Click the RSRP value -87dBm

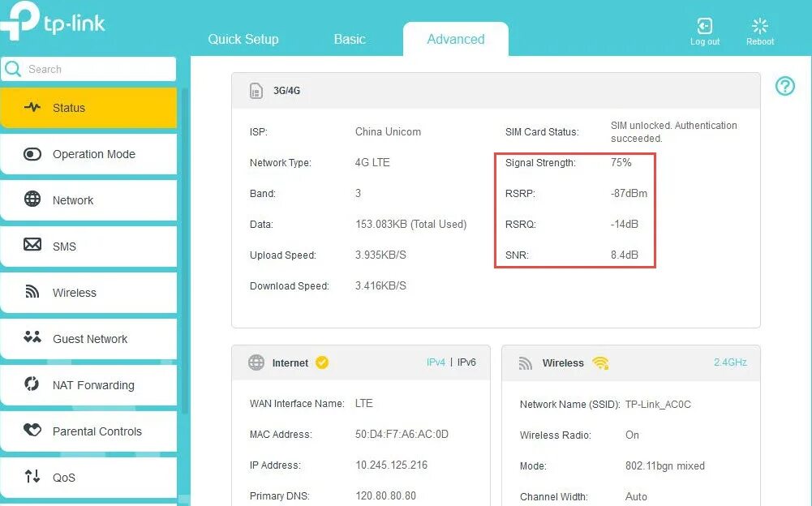coord(629,193)
